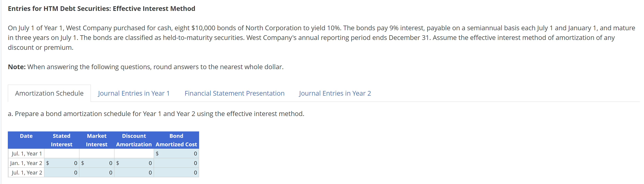Switch to the Journal Entries in Year 1 tab
This screenshot has width=644, height=184.
(134, 93)
